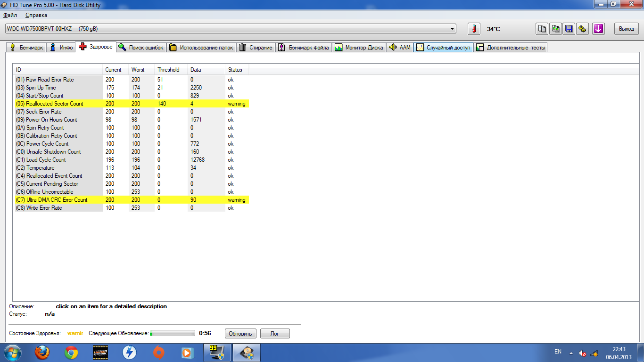The image size is (644, 362).
Task: Click the Обновить button
Action: coord(240,333)
